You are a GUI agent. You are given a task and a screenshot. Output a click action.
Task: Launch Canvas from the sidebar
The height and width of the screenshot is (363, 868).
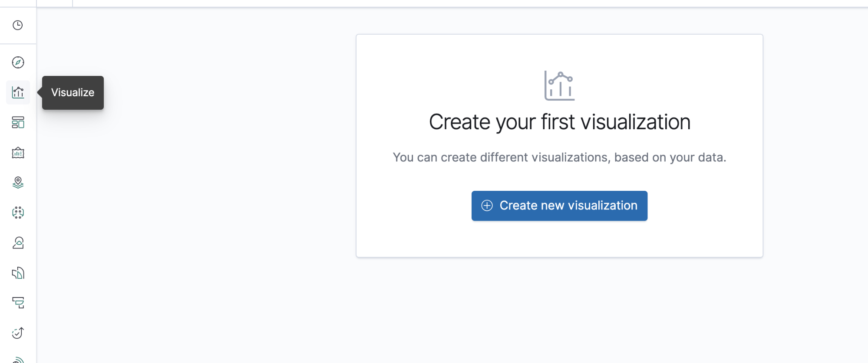[x=18, y=153]
